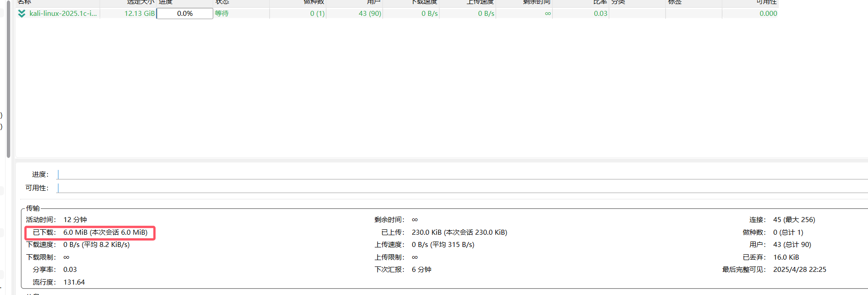
Task: Click the 用户 value 43 (总计 90)
Action: click(792, 245)
